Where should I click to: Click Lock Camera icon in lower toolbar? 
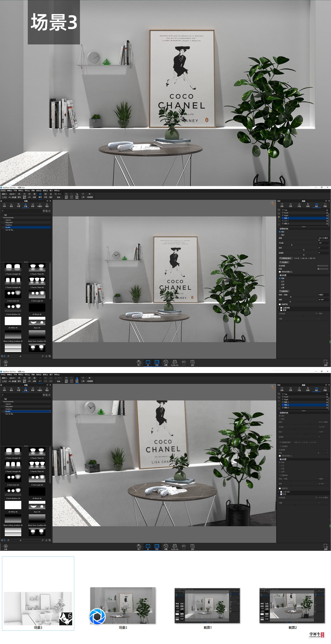(x=77, y=380)
